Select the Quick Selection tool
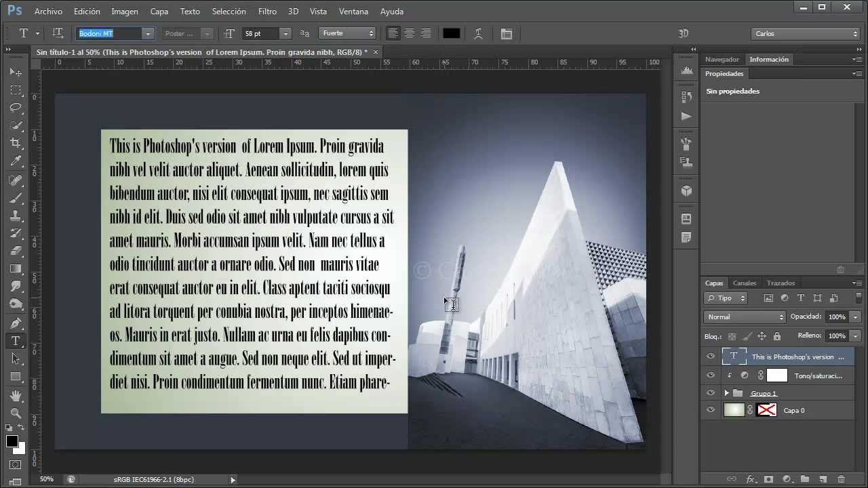Image resolution: width=868 pixels, height=488 pixels. click(16, 125)
